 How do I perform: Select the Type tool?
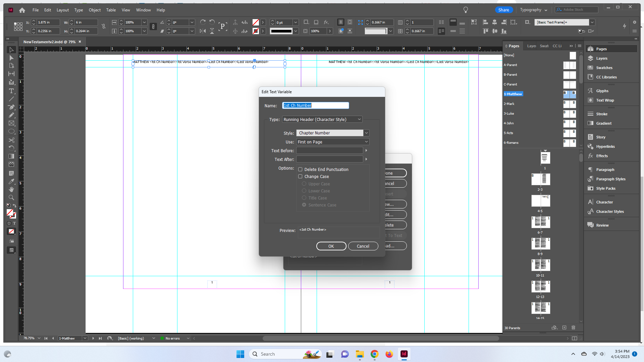click(x=11, y=91)
